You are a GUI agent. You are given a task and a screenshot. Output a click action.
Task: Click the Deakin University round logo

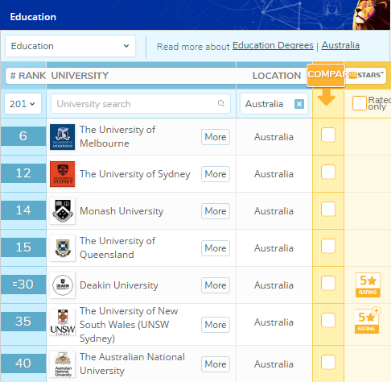pyautogui.click(x=62, y=285)
